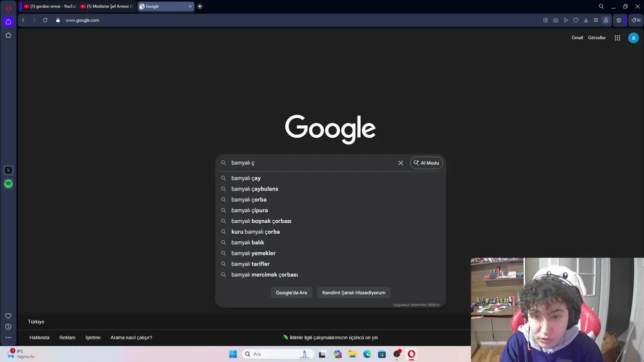Viewport: 644px width, 362px height.
Task: Open AI Modu button in search box
Action: coord(427,163)
